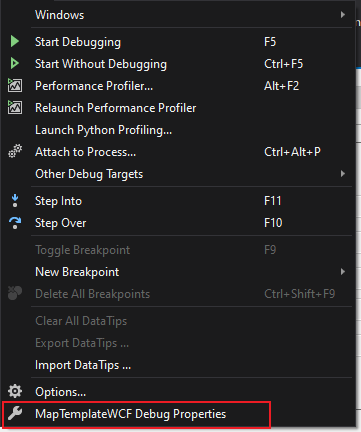Click the Ctrl+Shift+F9 shortcut label
This screenshot has width=361, height=432.
click(299, 294)
